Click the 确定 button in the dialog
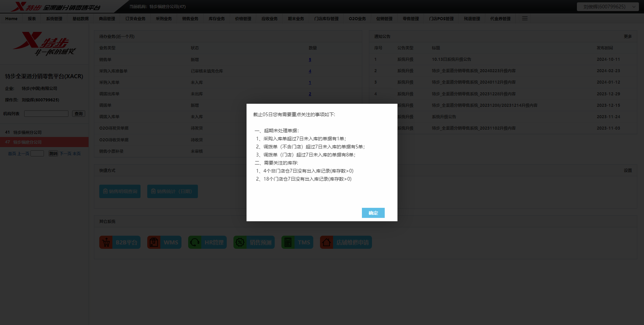 (x=373, y=213)
